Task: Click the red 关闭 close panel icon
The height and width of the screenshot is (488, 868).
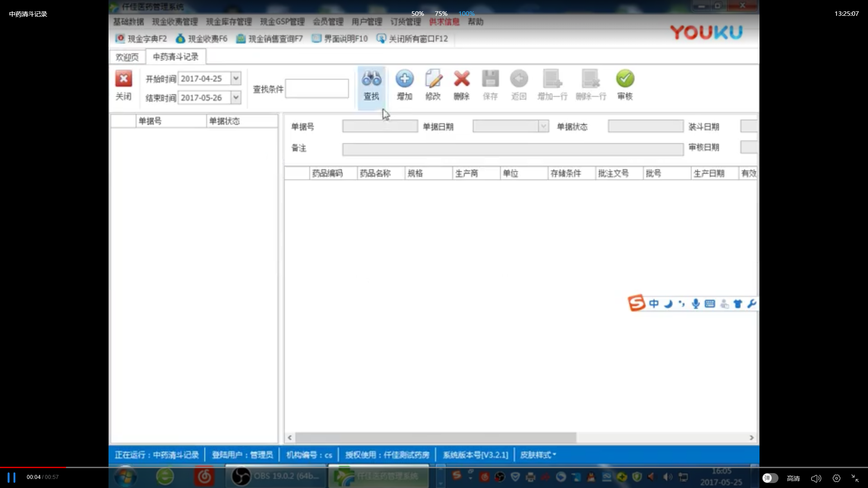Action: coord(123,79)
